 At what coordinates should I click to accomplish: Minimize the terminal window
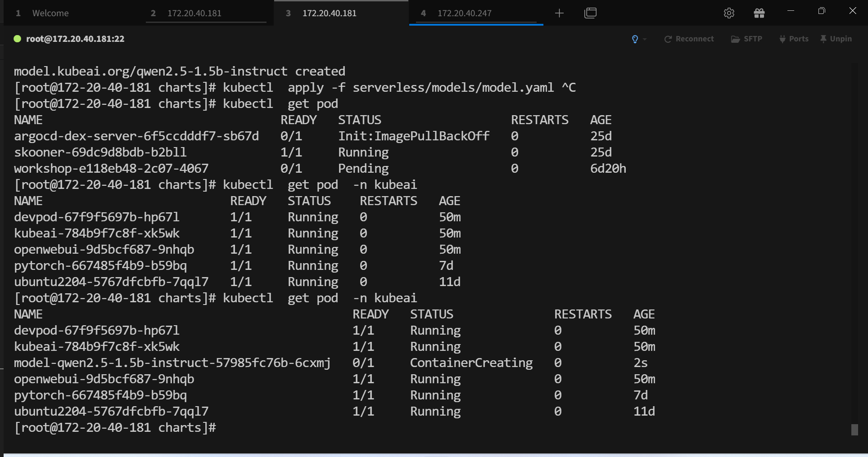coord(791,11)
